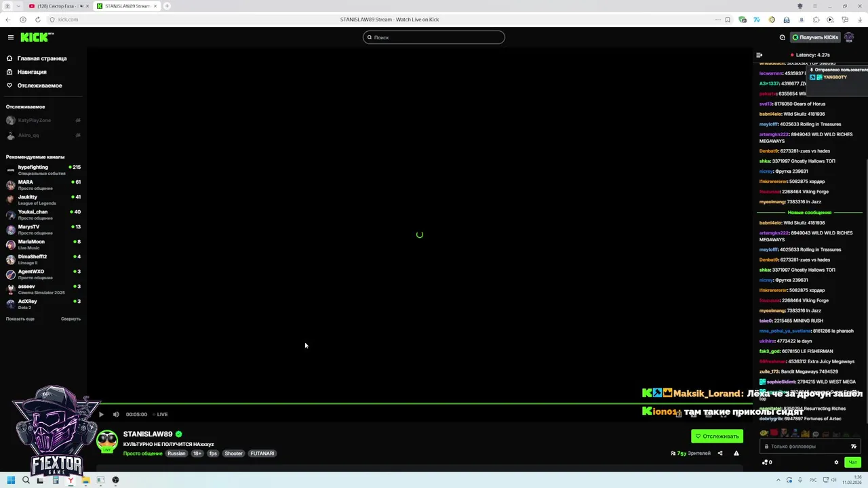Open Windows taskbar search
Screen dimensions: 868x488
coord(26,480)
